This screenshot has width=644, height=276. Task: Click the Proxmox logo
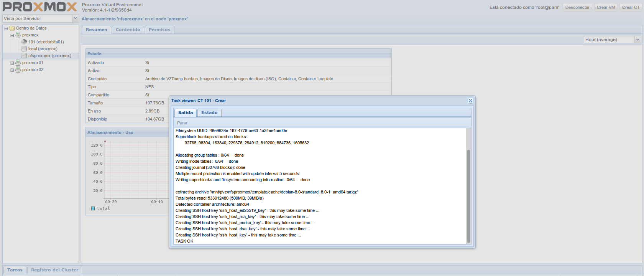[40, 7]
